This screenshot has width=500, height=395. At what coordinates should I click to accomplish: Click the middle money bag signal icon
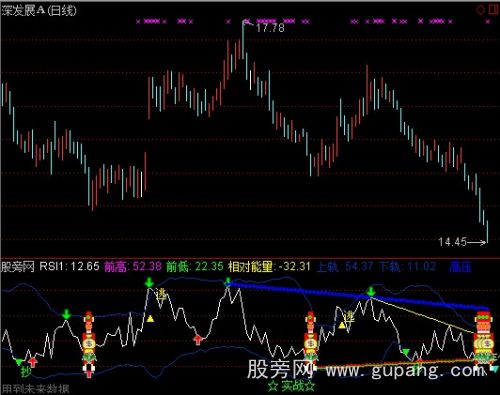(310, 344)
